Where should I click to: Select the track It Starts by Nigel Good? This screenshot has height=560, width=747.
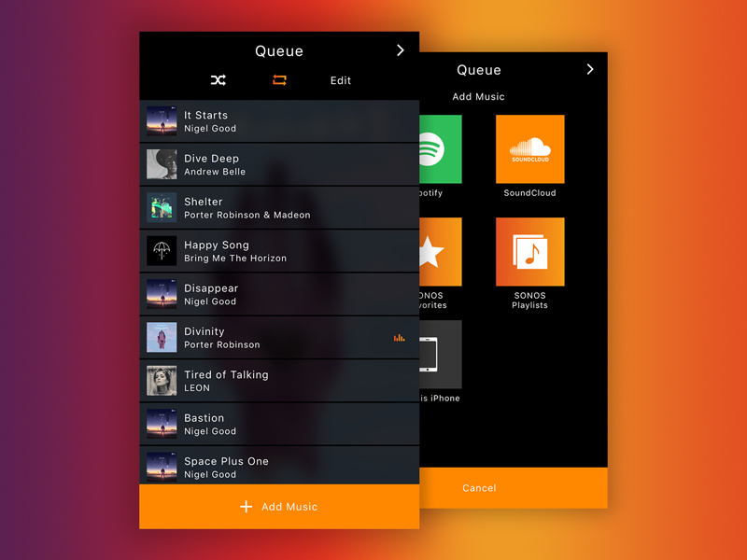[x=261, y=121]
